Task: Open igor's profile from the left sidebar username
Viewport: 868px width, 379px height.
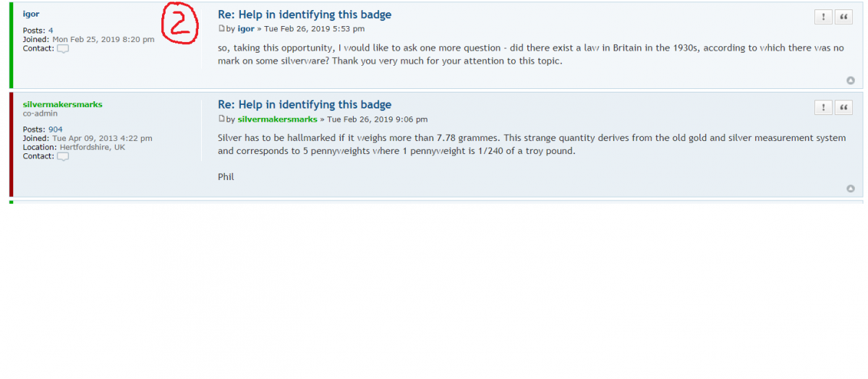Action: (31, 14)
